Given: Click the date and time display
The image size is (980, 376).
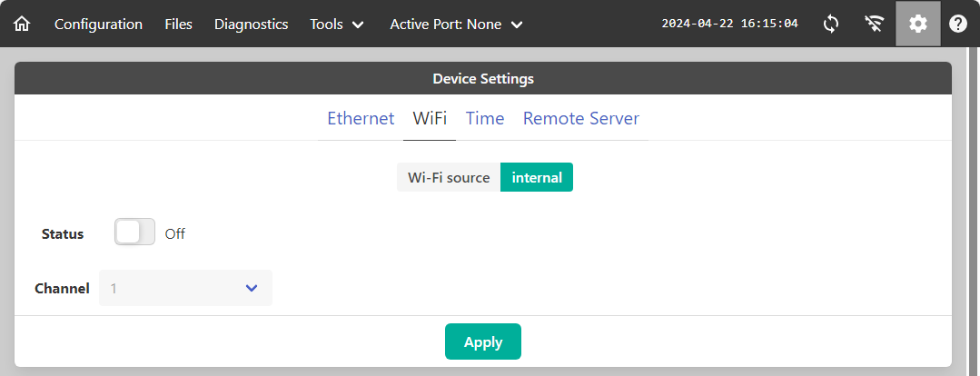Looking at the screenshot, I should pyautogui.click(x=729, y=24).
